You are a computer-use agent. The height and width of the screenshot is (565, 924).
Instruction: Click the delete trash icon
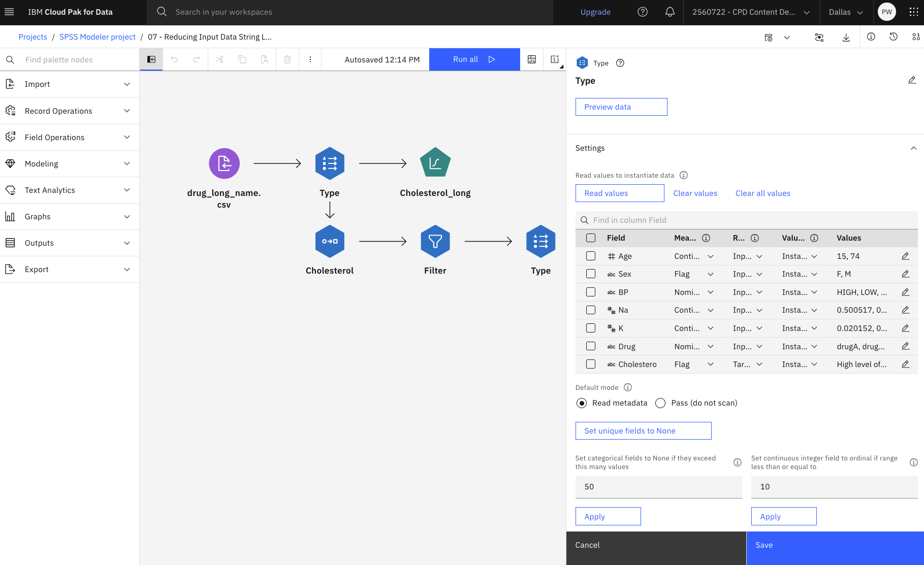tap(288, 59)
